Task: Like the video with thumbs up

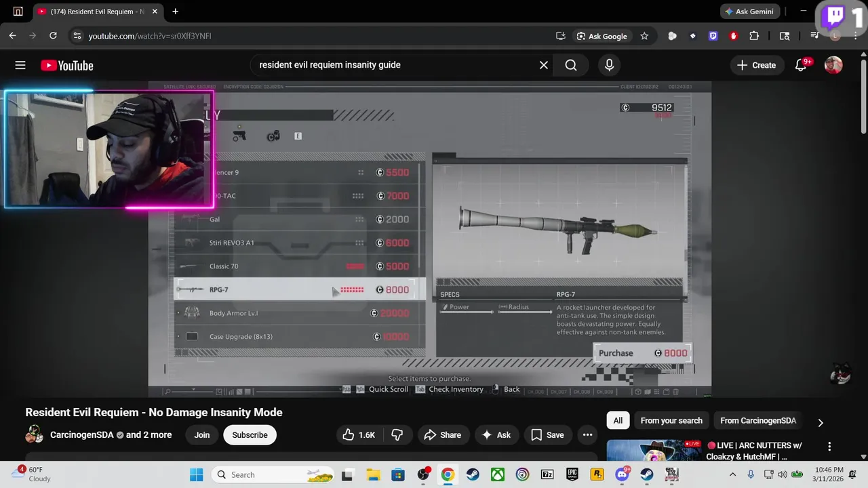Action: [359, 435]
